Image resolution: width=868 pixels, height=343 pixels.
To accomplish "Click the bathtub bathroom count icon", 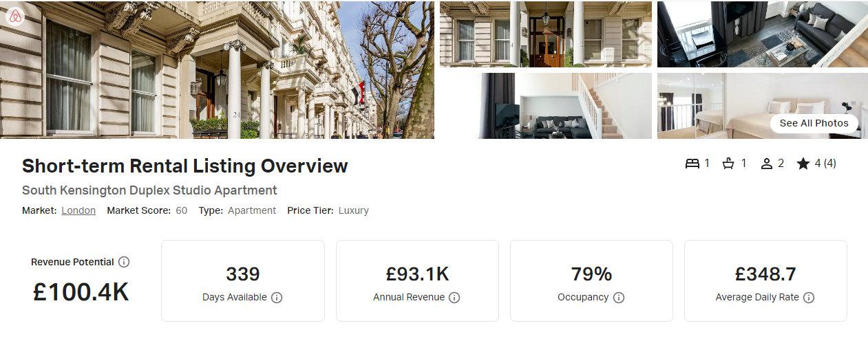I will 728,164.
